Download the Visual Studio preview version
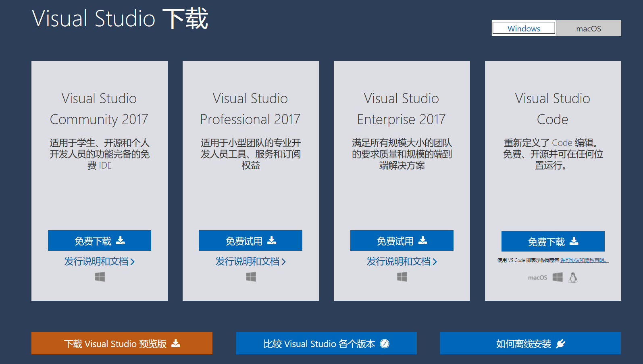Screen dimensions: 643x364 pos(122,343)
